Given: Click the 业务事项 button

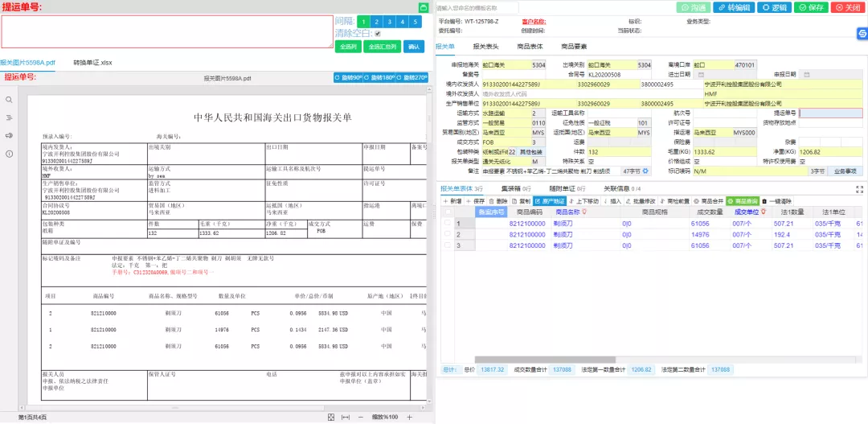Looking at the screenshot, I should point(845,172).
